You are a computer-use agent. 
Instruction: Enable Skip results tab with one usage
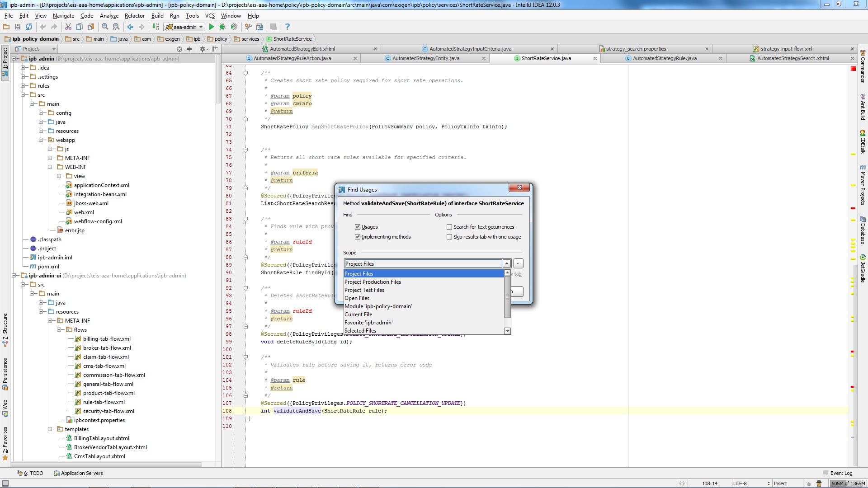coord(449,237)
